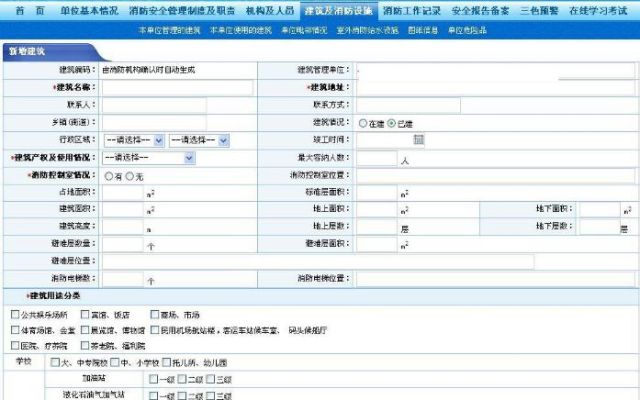Open the 单位基本情况 tab
The image size is (640, 400).
(x=89, y=11)
